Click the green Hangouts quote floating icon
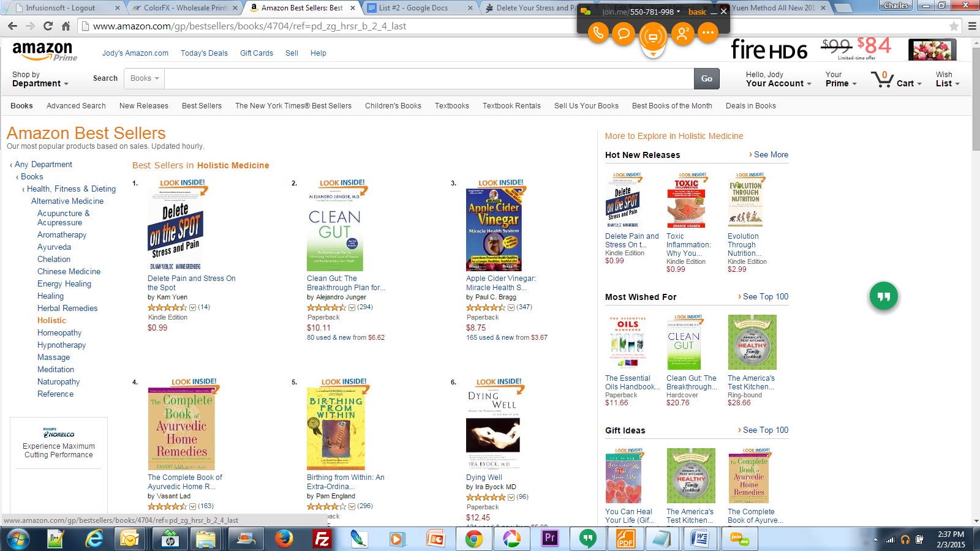 coord(884,296)
